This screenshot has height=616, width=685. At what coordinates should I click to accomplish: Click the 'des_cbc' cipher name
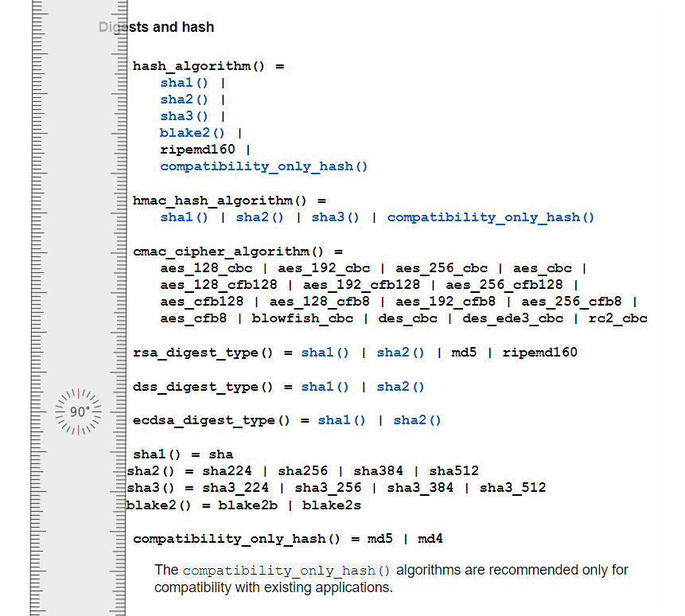(407, 318)
